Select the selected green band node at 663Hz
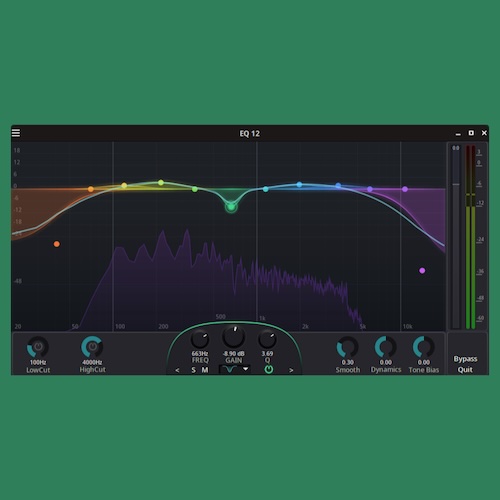The height and width of the screenshot is (500, 500). (231, 207)
